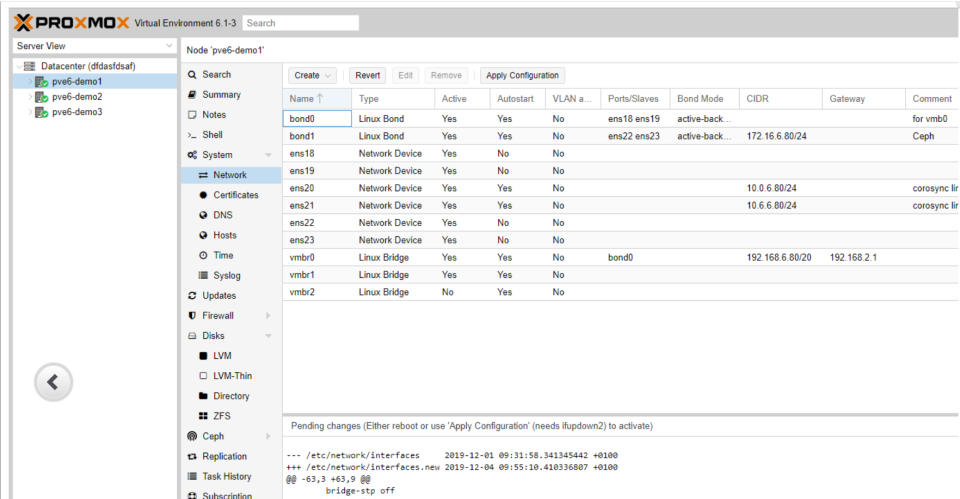Click the pve6-demo2 node icon

point(42,97)
